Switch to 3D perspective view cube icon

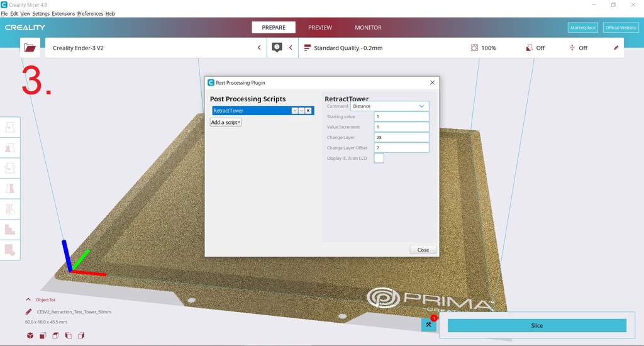click(30, 336)
